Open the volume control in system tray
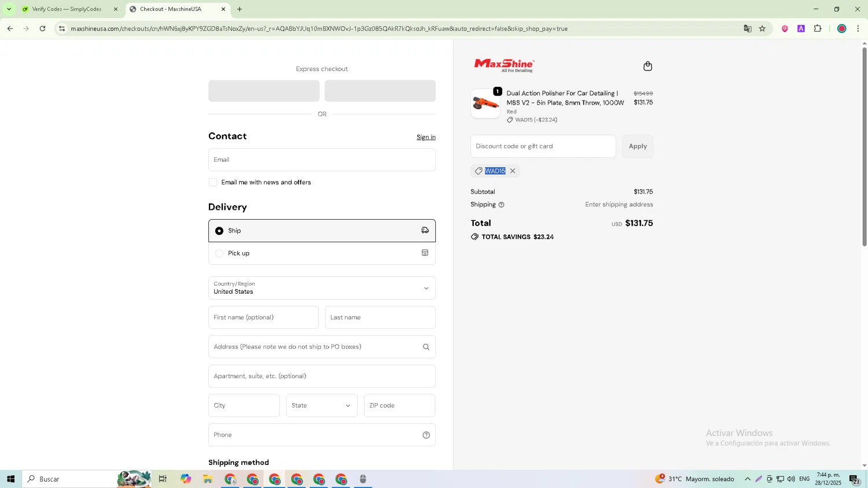This screenshot has height=488, width=868. click(x=791, y=479)
